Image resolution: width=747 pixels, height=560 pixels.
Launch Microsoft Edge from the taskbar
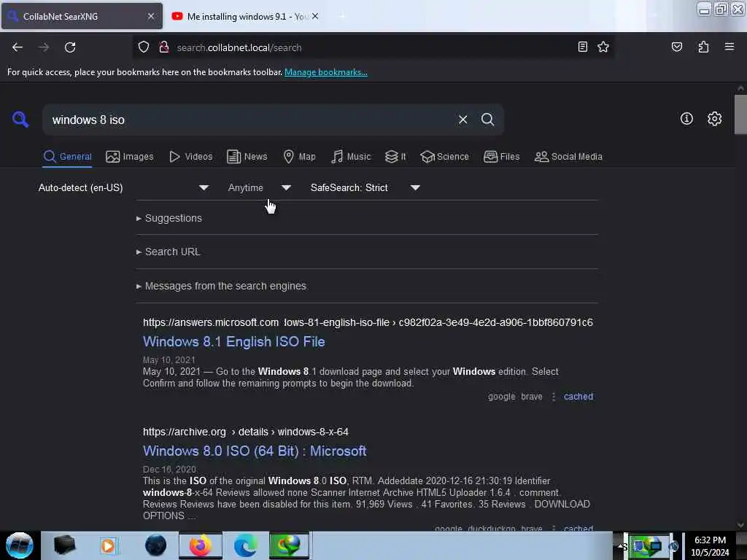click(246, 545)
